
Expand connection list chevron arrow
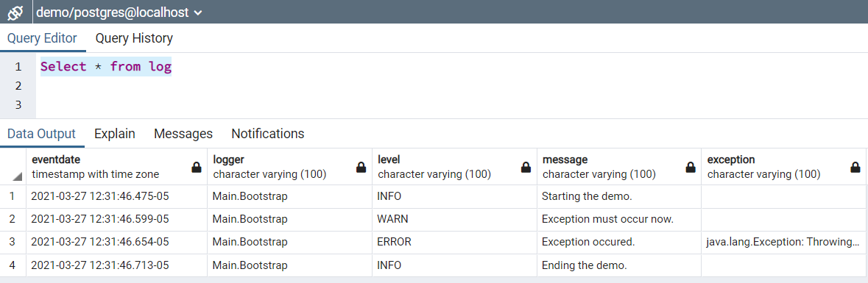(x=198, y=12)
